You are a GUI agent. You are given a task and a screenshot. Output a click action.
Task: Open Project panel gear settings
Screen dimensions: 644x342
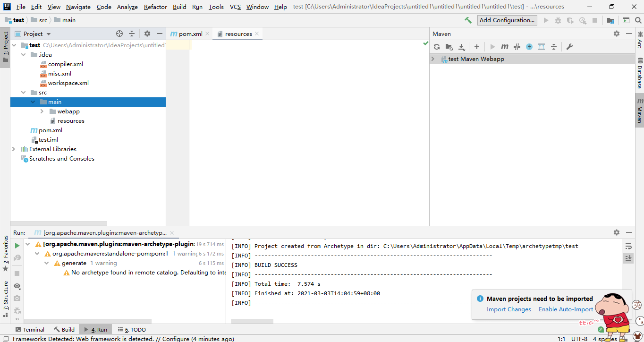tap(147, 34)
